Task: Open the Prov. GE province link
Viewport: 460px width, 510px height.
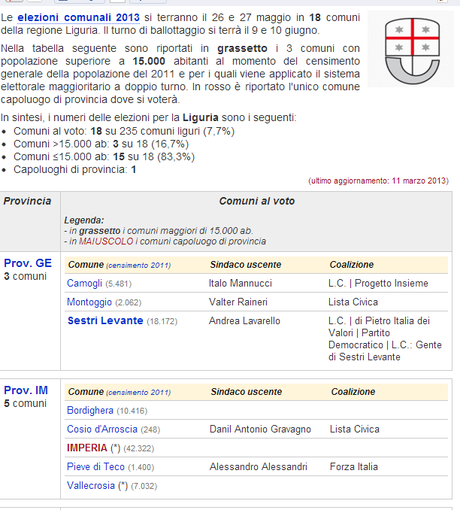Action: click(28, 263)
